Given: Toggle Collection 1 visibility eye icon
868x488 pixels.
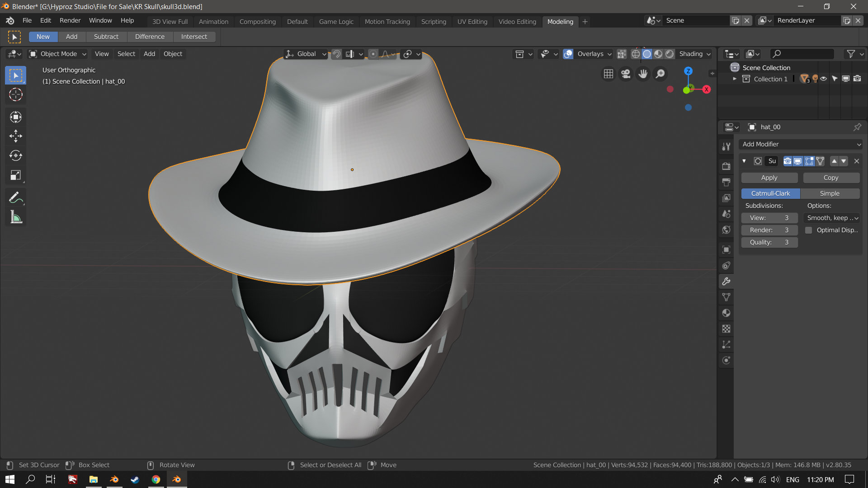Looking at the screenshot, I should click(x=824, y=78).
